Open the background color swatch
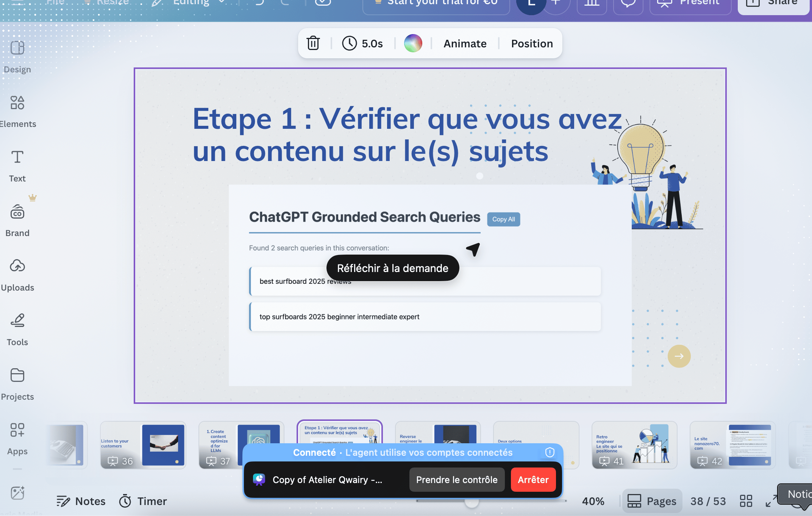 tap(413, 43)
